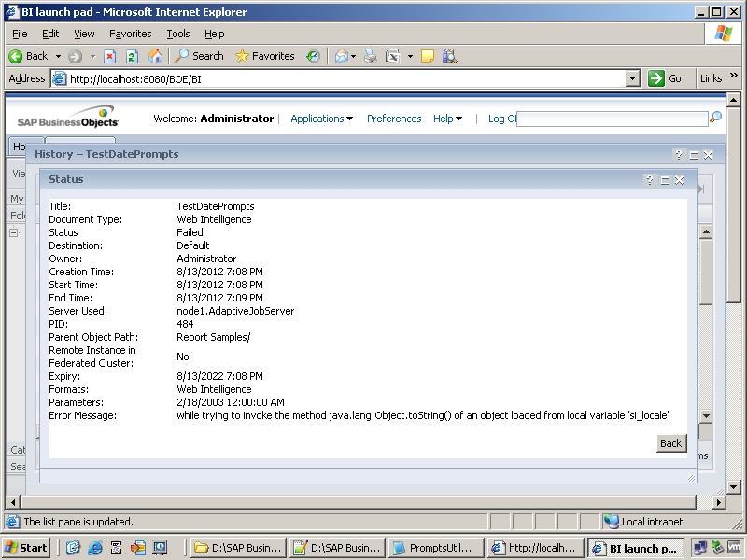Image resolution: width=747 pixels, height=560 pixels.
Task: Click the yellow Discuss note icon
Action: [428, 56]
